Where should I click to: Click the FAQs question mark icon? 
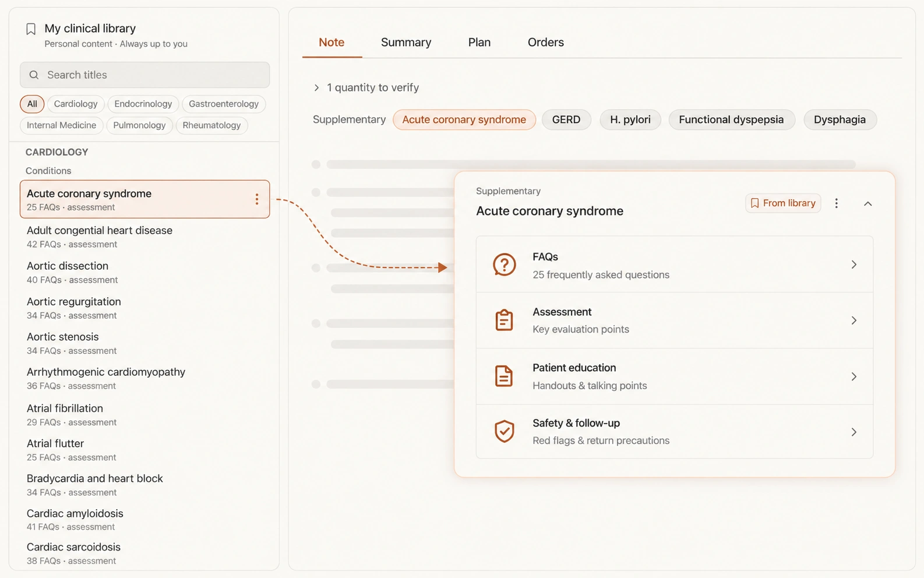tap(505, 265)
